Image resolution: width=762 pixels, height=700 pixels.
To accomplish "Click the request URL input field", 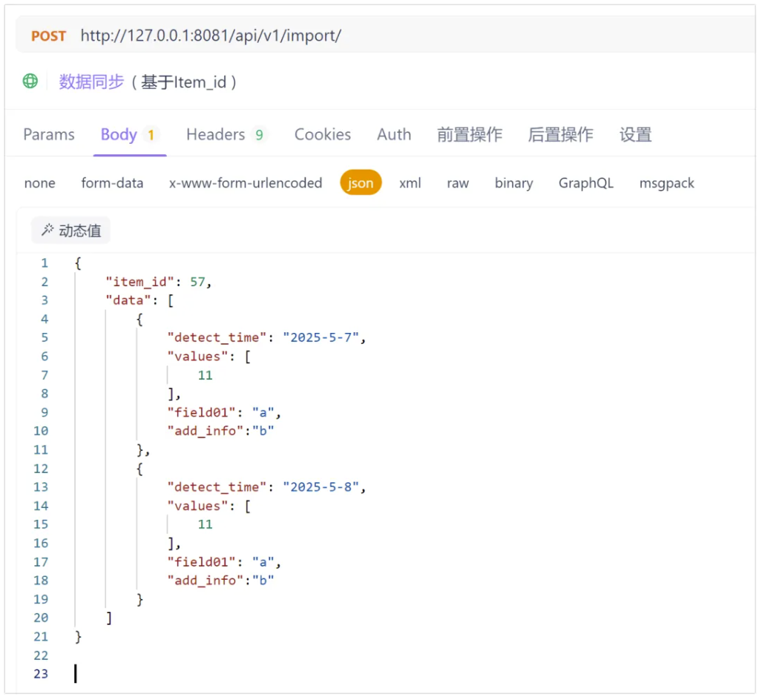I will 371,36.
